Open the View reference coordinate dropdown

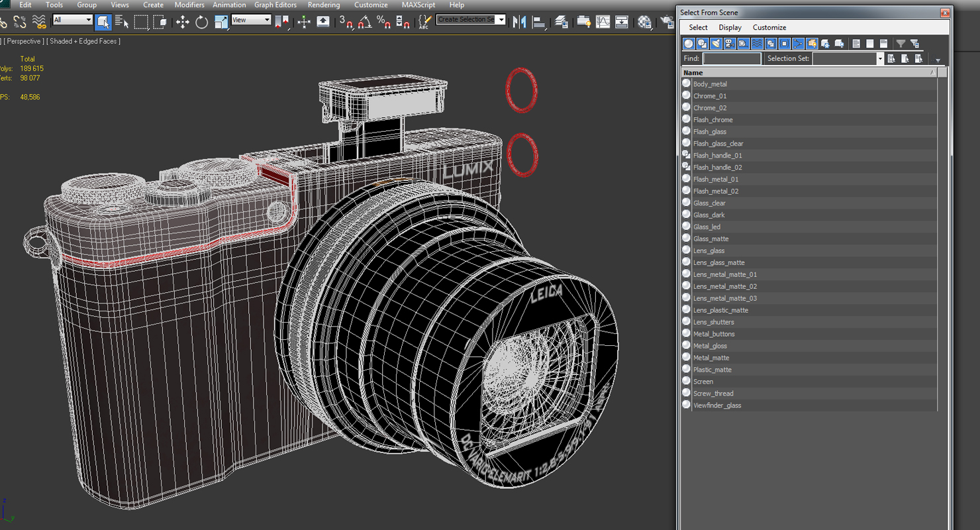point(251,20)
